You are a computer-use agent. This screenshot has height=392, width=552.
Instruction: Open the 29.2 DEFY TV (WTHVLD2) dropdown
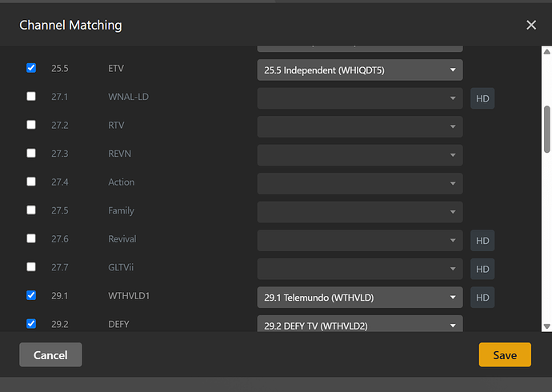coord(360,325)
